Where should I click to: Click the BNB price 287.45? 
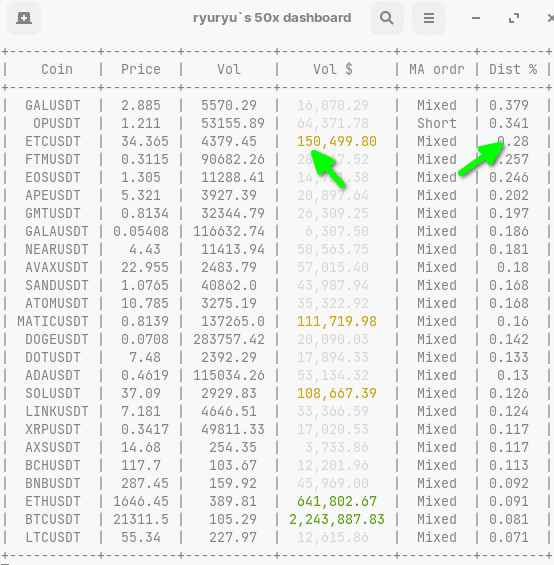(145, 484)
